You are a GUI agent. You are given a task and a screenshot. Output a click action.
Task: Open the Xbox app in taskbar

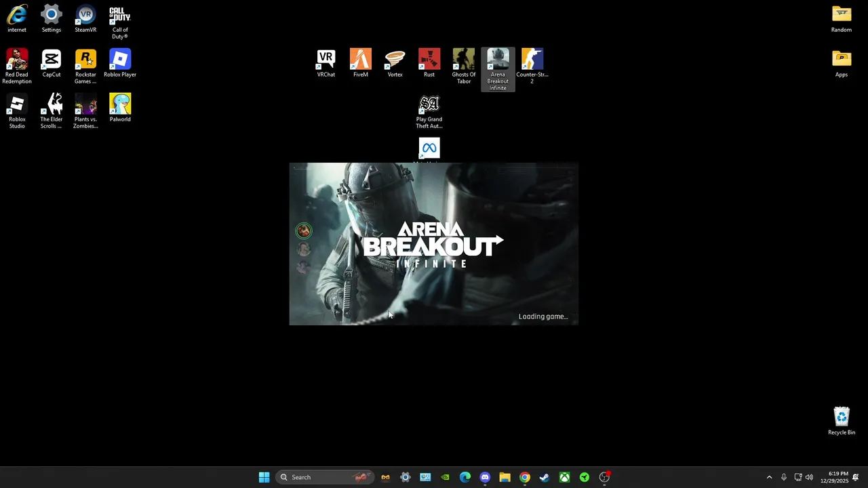pyautogui.click(x=564, y=477)
